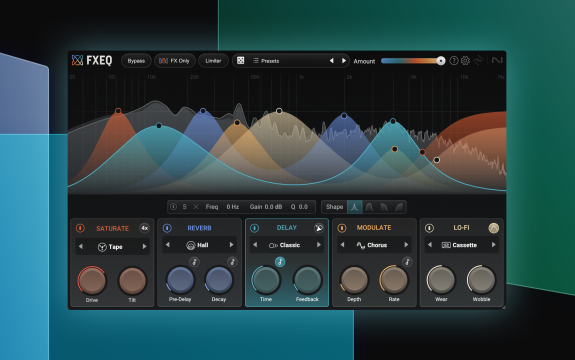This screenshot has height=360, width=575.
Task: Select the wide bell shape icon
Action: click(x=369, y=207)
